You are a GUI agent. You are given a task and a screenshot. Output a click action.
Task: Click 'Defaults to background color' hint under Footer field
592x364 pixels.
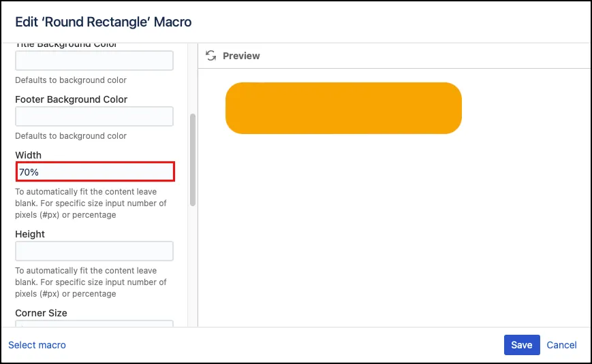[x=71, y=136]
